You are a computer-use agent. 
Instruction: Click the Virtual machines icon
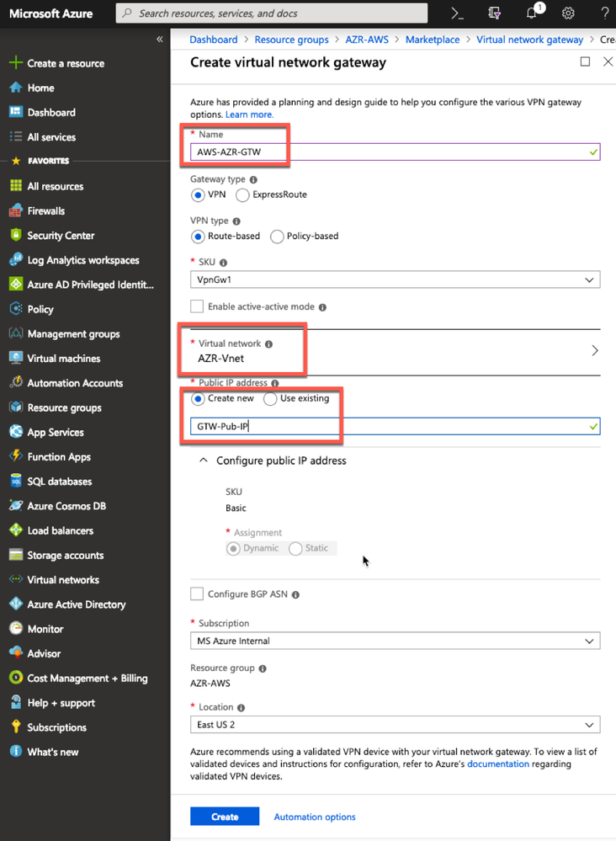coord(16,359)
